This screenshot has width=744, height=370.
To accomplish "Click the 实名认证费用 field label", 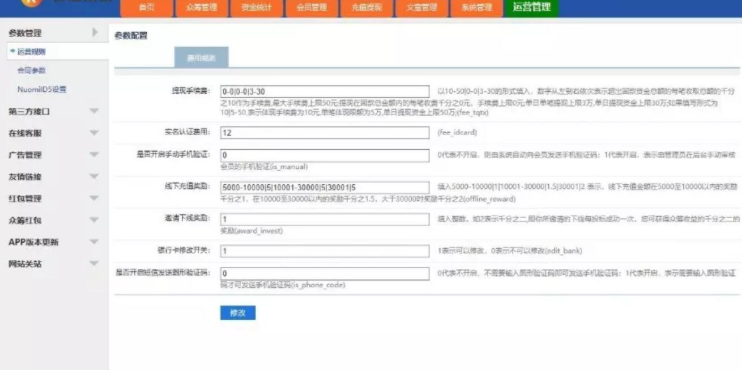I will coord(187,132).
